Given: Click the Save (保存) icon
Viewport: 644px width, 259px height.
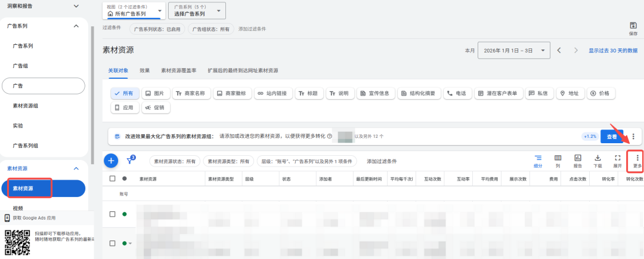Looking at the screenshot, I should pos(633,26).
